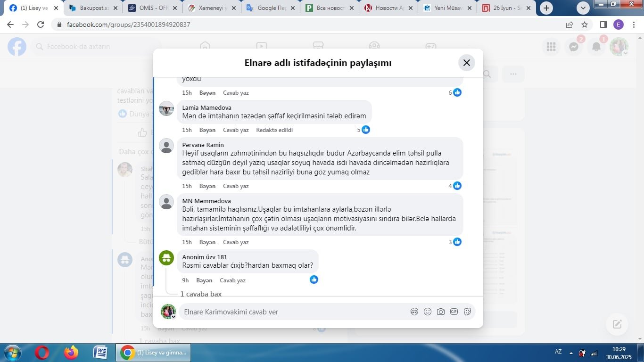644x362 pixels.
Task: View edit history Redaktə edildi
Action: 274,130
